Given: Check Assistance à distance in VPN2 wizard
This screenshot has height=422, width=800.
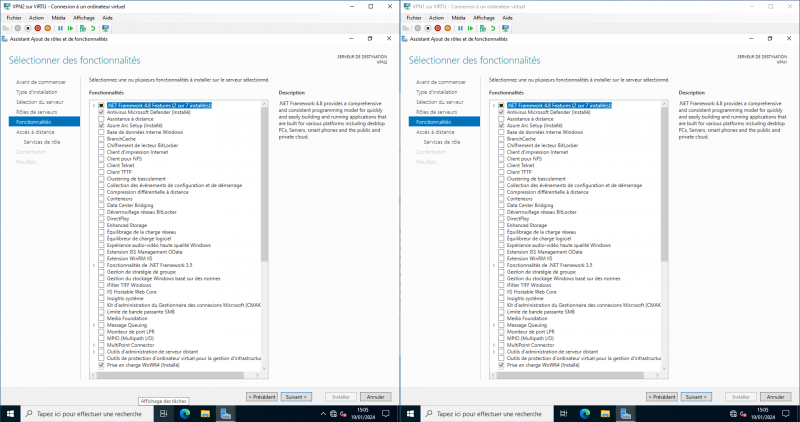Looking at the screenshot, I should [x=101, y=119].
